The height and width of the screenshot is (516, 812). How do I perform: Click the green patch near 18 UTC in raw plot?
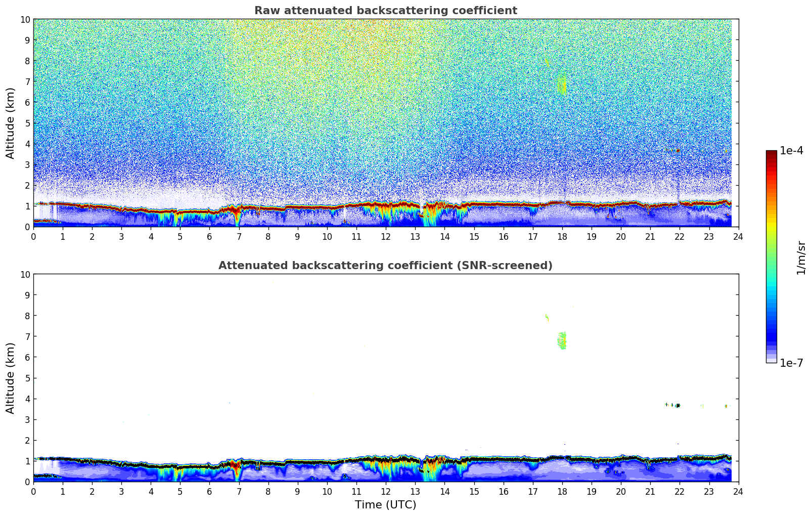(x=563, y=84)
